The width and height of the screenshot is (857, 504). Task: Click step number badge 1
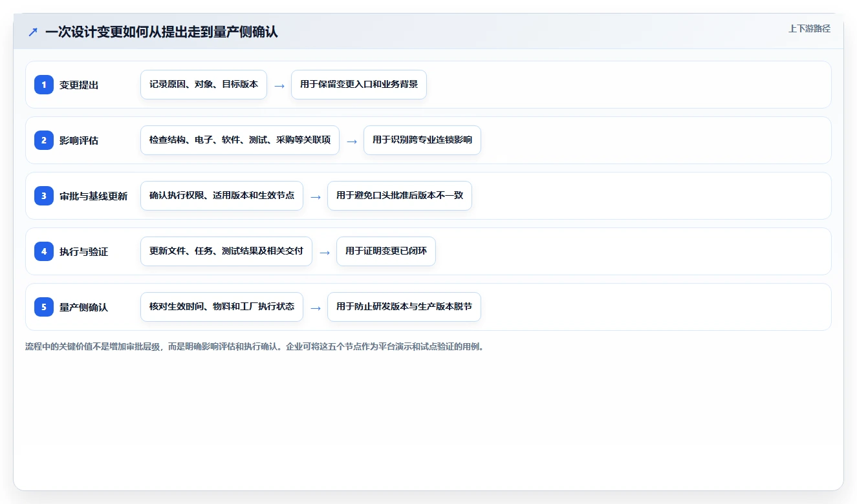tap(44, 85)
